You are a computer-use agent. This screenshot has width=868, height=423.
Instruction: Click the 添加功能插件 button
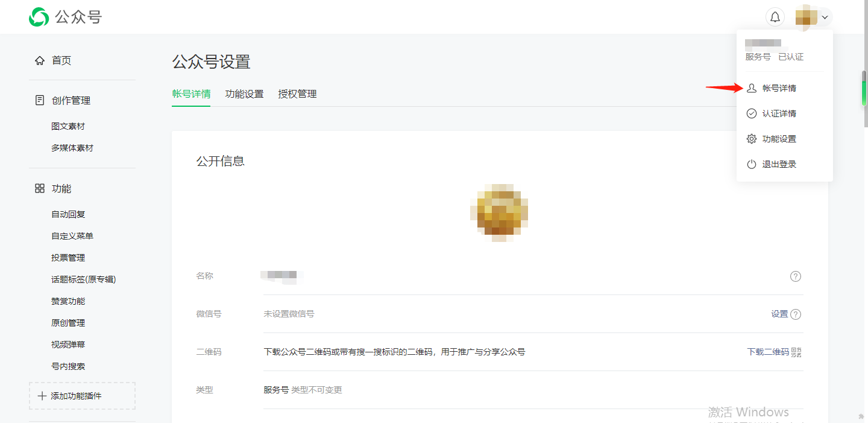pos(82,396)
